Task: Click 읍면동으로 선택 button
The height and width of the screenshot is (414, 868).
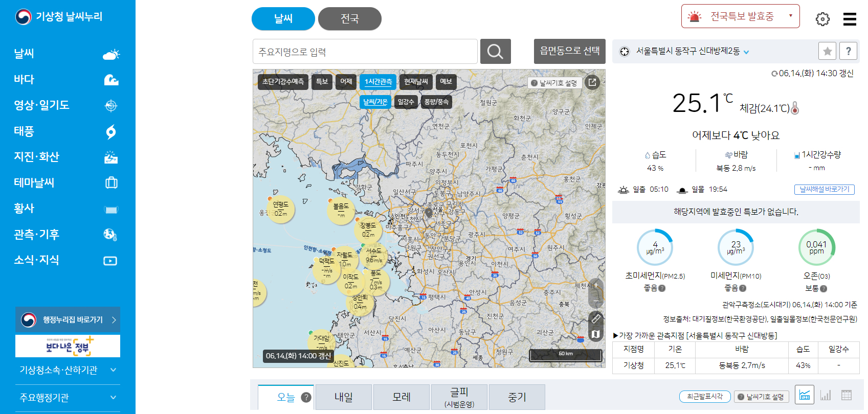Action: pyautogui.click(x=570, y=51)
